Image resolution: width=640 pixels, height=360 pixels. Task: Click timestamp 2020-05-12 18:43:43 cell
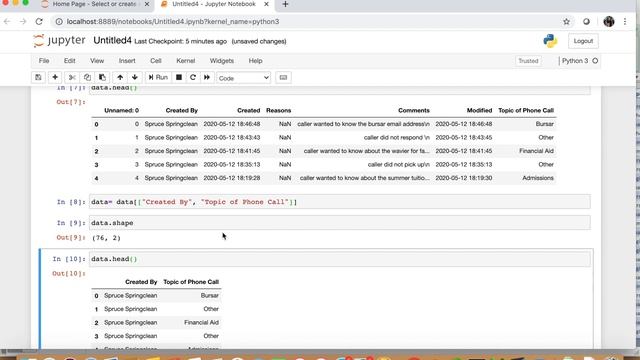[x=231, y=138]
